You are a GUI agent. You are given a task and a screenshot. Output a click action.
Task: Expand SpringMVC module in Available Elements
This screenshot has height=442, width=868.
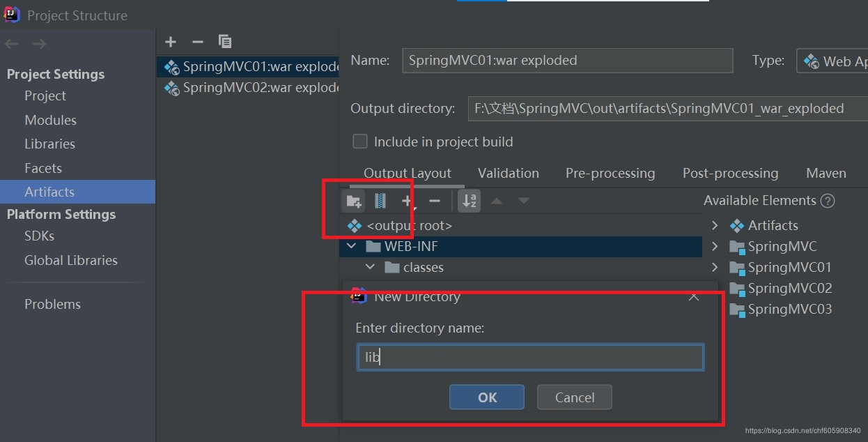pyautogui.click(x=715, y=246)
